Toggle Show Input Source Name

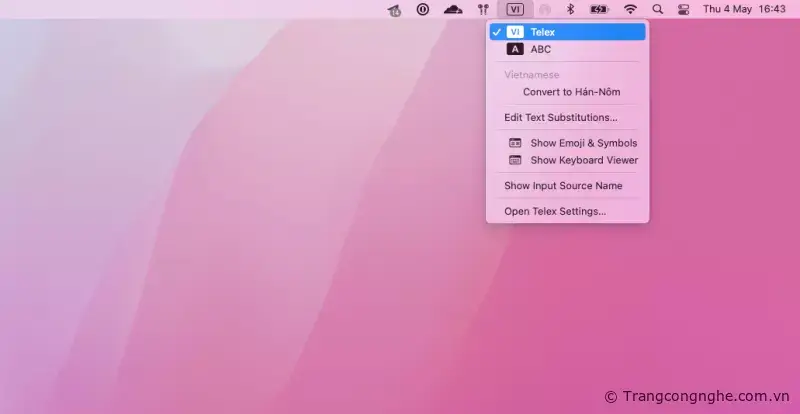click(x=563, y=186)
